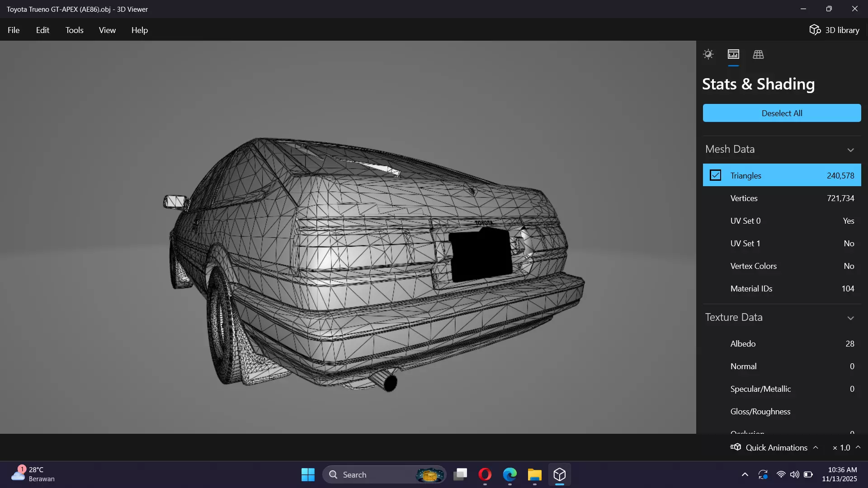Open the animation speed x 1.0 dropdown

pyautogui.click(x=846, y=447)
